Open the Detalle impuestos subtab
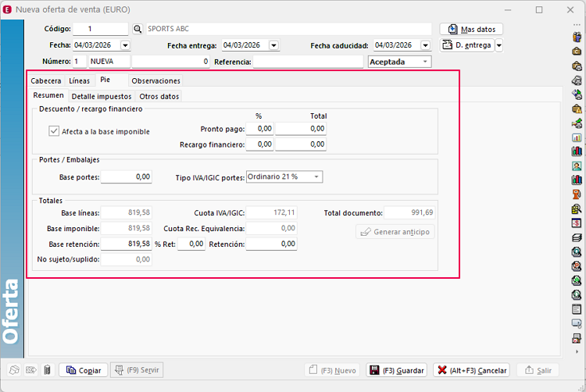Screen dimensions: 586x392 102,96
